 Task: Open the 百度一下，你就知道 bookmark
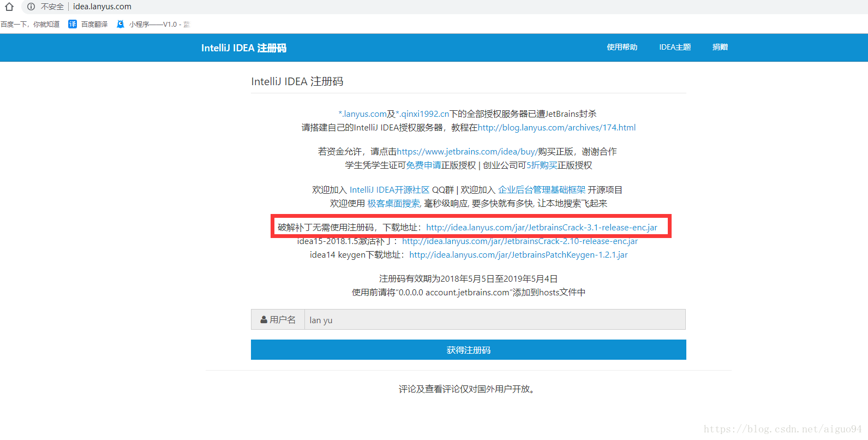(x=30, y=24)
